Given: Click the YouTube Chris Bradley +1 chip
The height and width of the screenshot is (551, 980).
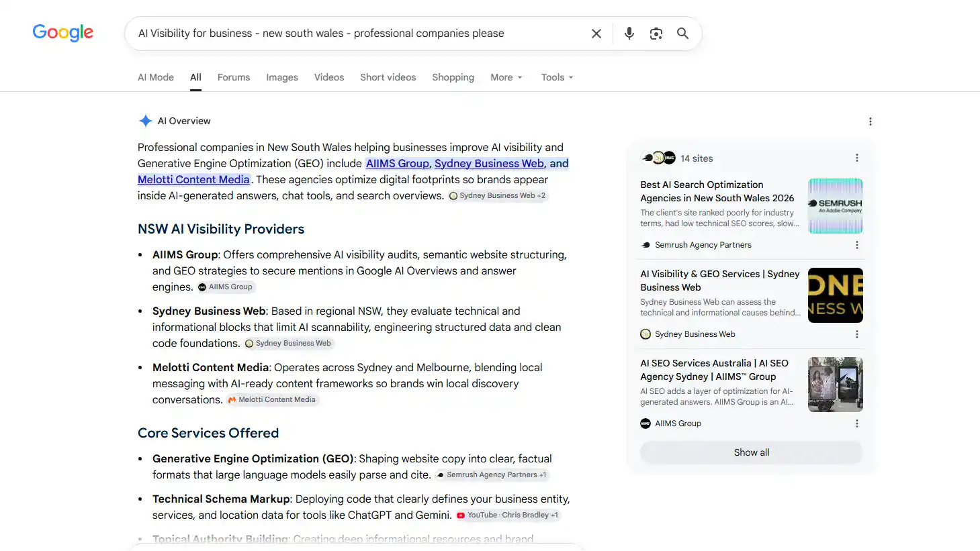Looking at the screenshot, I should 508,515.
